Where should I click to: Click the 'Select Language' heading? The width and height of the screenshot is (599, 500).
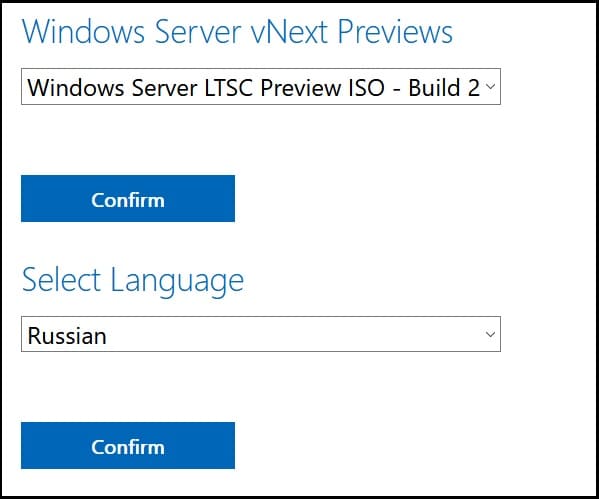click(133, 282)
